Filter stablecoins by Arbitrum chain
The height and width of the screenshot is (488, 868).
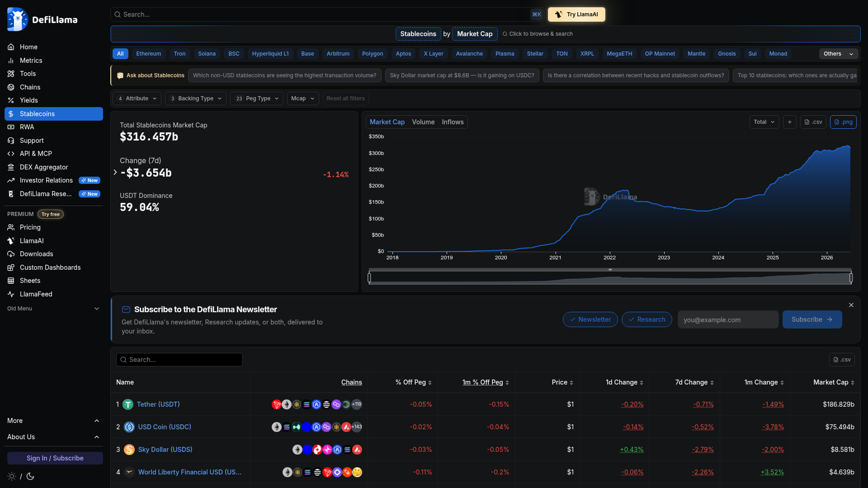pos(338,54)
